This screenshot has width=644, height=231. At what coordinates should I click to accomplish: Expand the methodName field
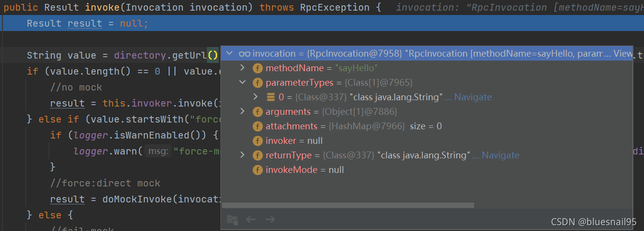click(x=243, y=68)
